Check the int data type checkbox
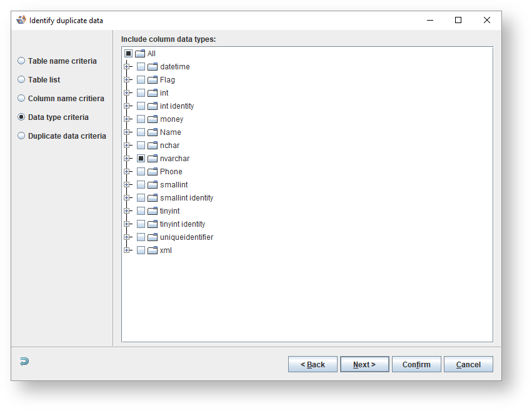532x411 pixels. (x=141, y=93)
